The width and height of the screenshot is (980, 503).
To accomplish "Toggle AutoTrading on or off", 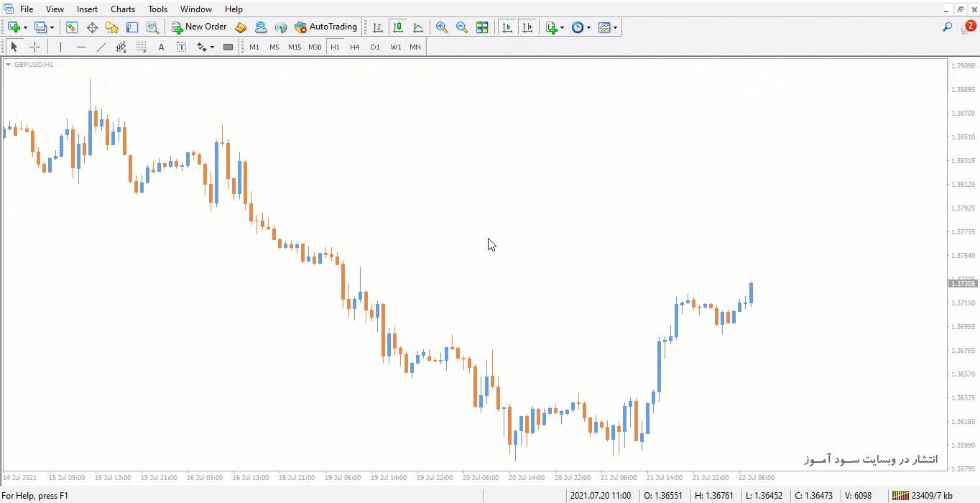I will [325, 27].
